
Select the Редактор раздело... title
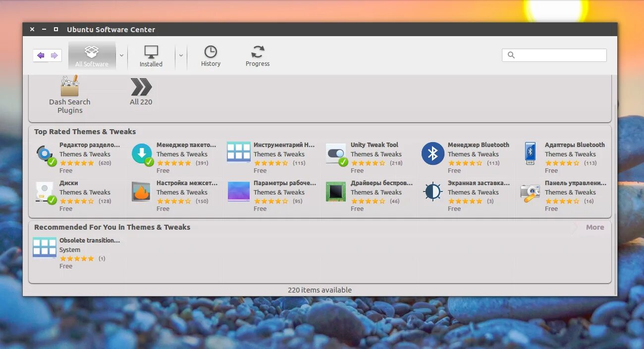pyautogui.click(x=90, y=145)
